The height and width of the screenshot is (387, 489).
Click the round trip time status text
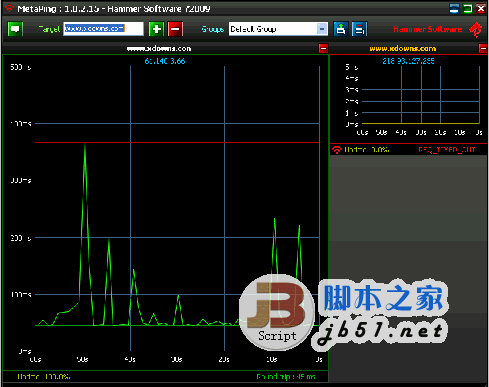pyautogui.click(x=286, y=377)
